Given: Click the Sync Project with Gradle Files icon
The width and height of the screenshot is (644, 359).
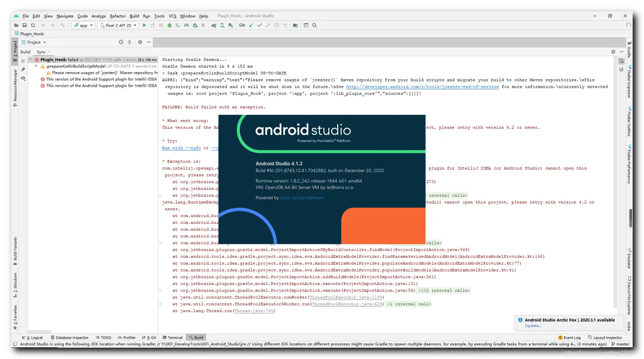Looking at the screenshot, I should [x=214, y=25].
